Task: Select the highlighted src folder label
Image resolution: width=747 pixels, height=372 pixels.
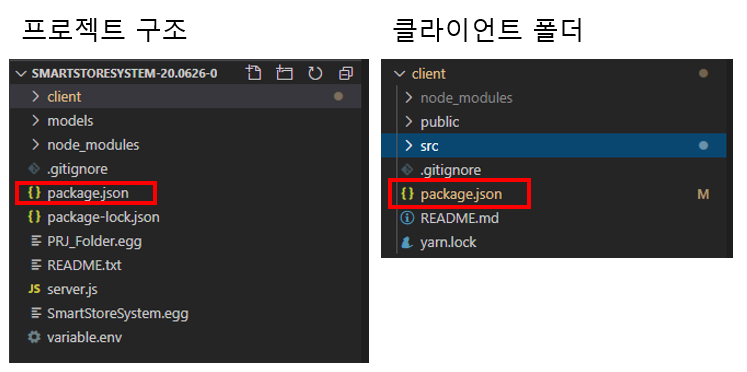Action: 429,146
